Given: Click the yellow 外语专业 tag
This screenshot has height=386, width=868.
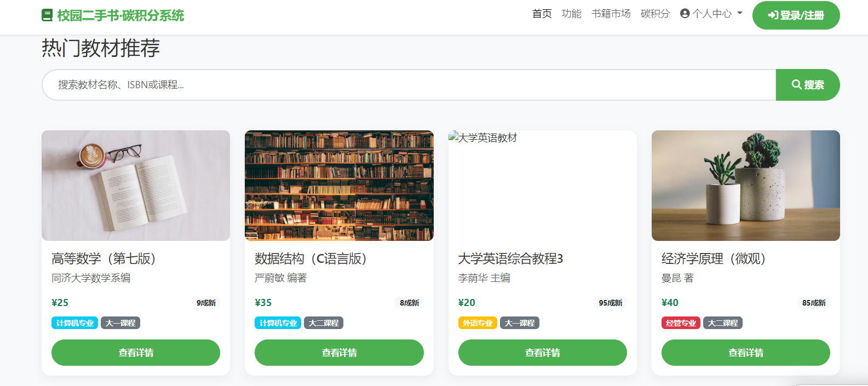Looking at the screenshot, I should tap(478, 323).
